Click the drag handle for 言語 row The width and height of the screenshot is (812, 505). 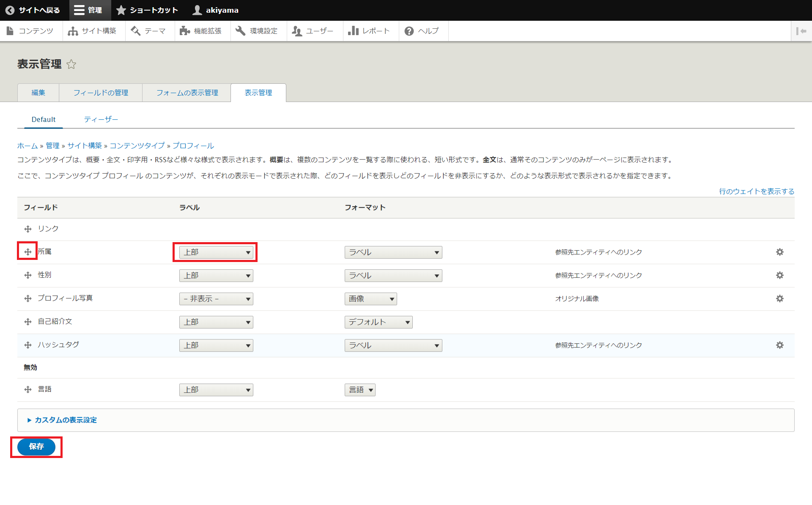click(x=28, y=389)
